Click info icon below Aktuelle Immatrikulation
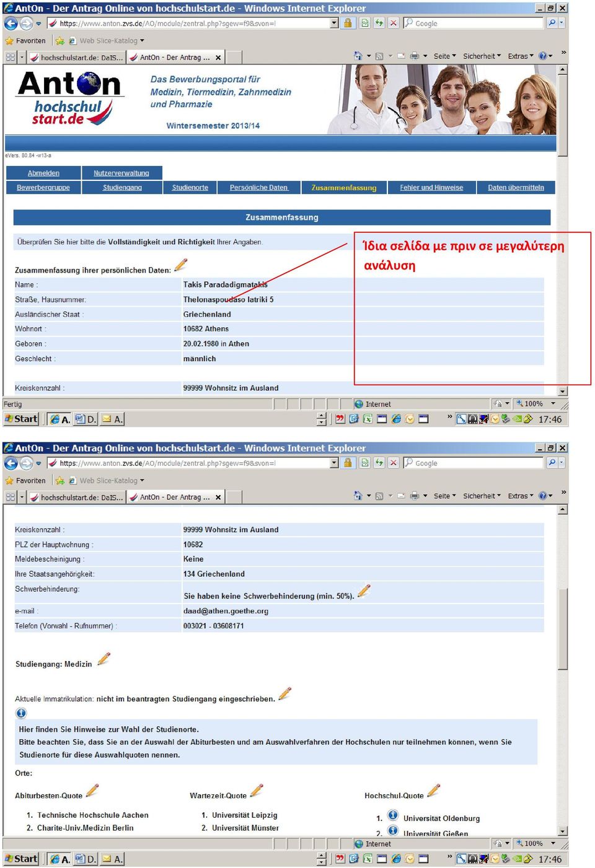This screenshot has width=595, height=868. 21,713
